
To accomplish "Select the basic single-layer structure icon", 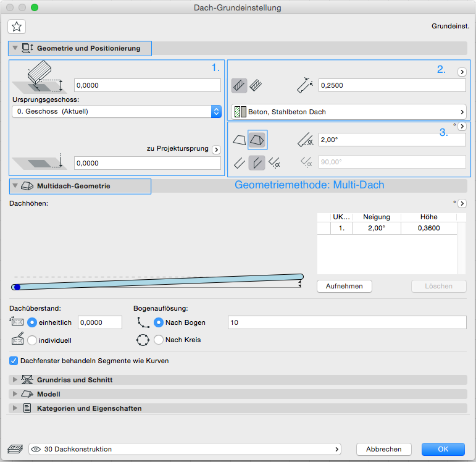I will (239, 85).
